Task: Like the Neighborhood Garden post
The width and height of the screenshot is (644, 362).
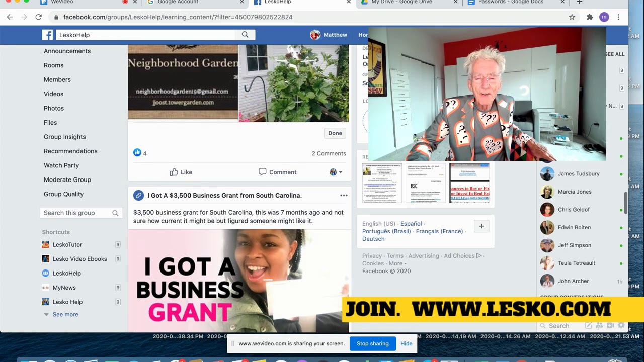Action: pyautogui.click(x=181, y=172)
